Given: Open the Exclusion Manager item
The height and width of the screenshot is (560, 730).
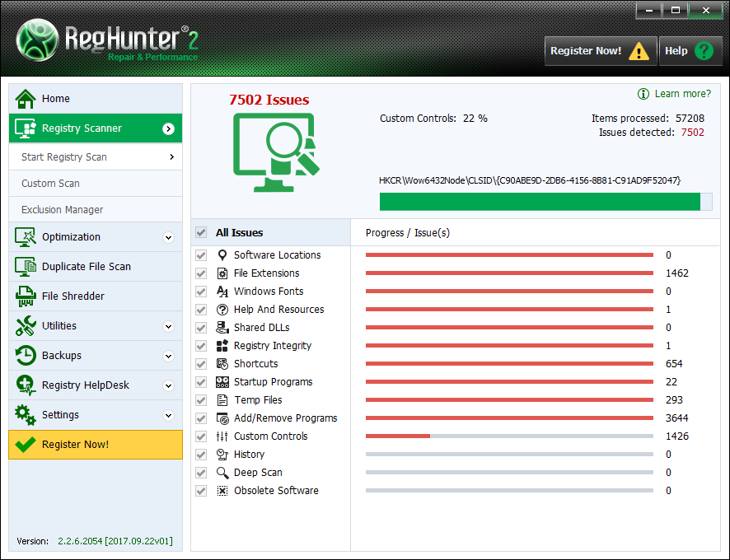Looking at the screenshot, I should [96, 209].
